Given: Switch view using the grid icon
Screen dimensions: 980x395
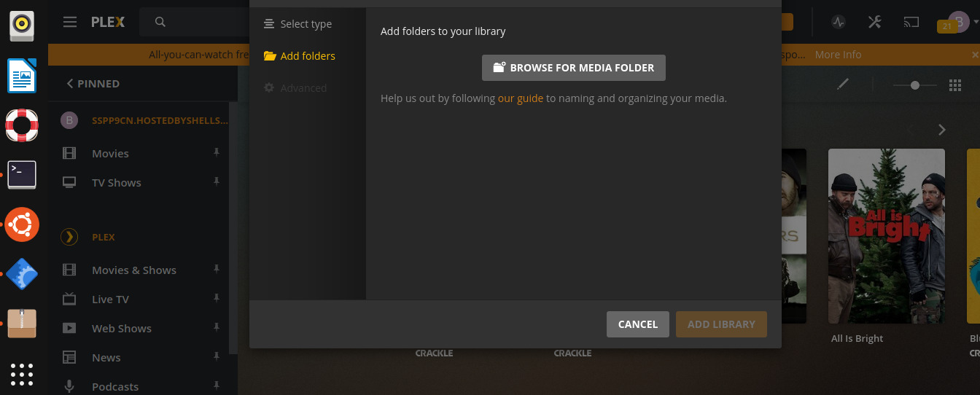Looking at the screenshot, I should click(x=955, y=85).
